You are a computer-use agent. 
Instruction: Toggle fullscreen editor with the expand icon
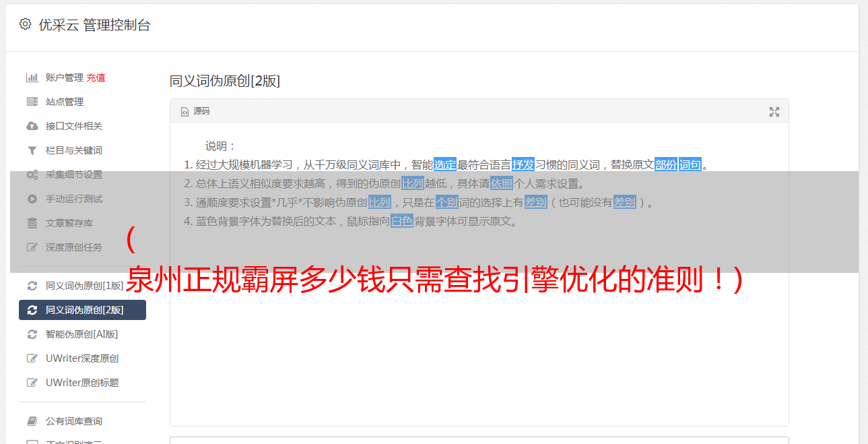774,112
